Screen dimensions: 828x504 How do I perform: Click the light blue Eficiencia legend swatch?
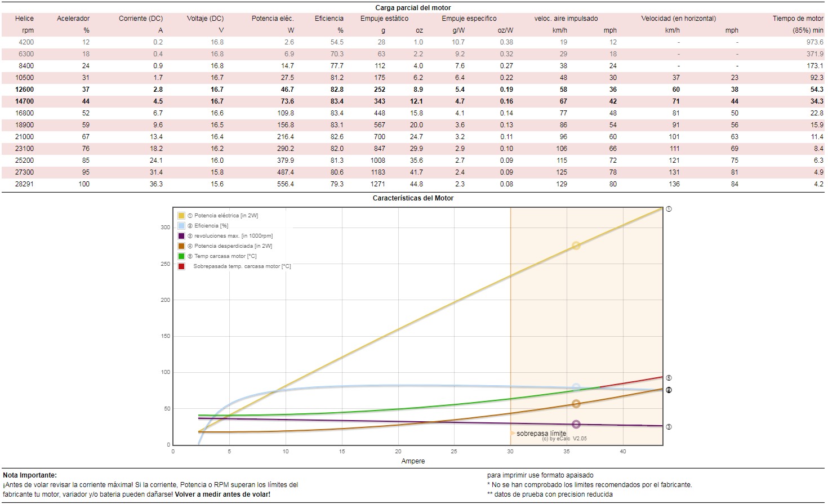point(181,226)
